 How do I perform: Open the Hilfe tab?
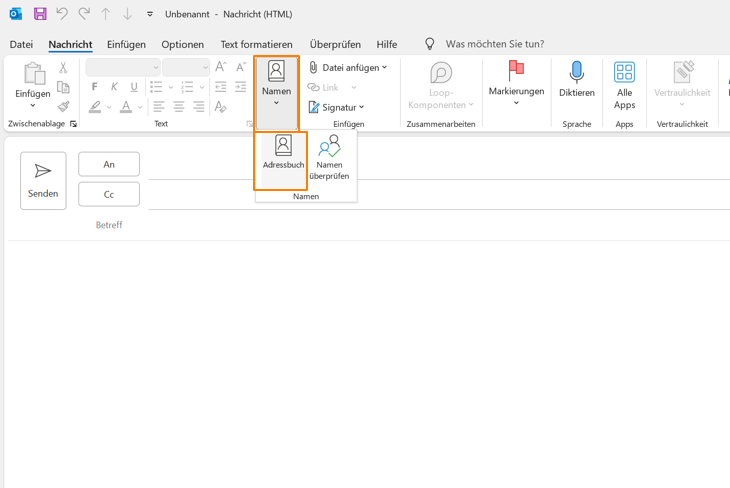point(387,44)
